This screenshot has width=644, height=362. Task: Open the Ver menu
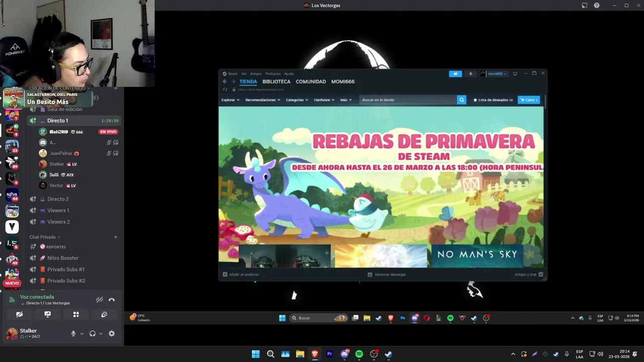244,74
